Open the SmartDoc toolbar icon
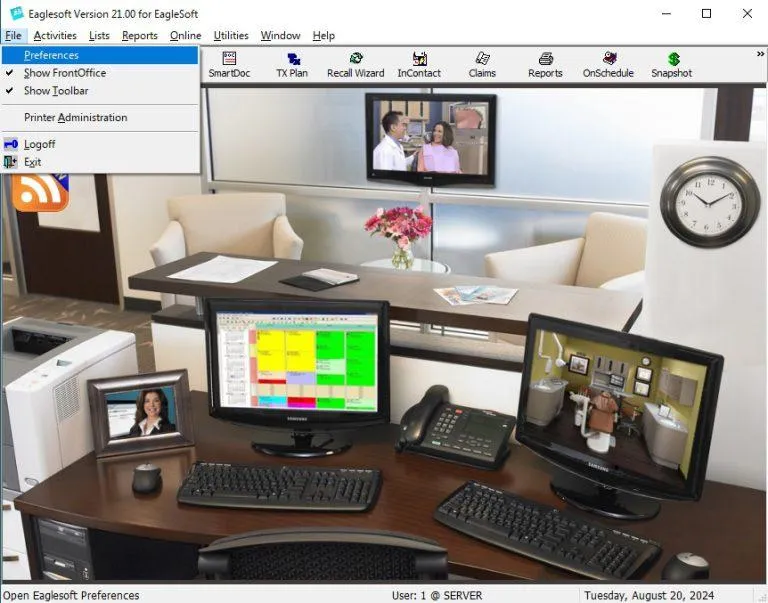Image resolution: width=768 pixels, height=603 pixels. coord(229,65)
